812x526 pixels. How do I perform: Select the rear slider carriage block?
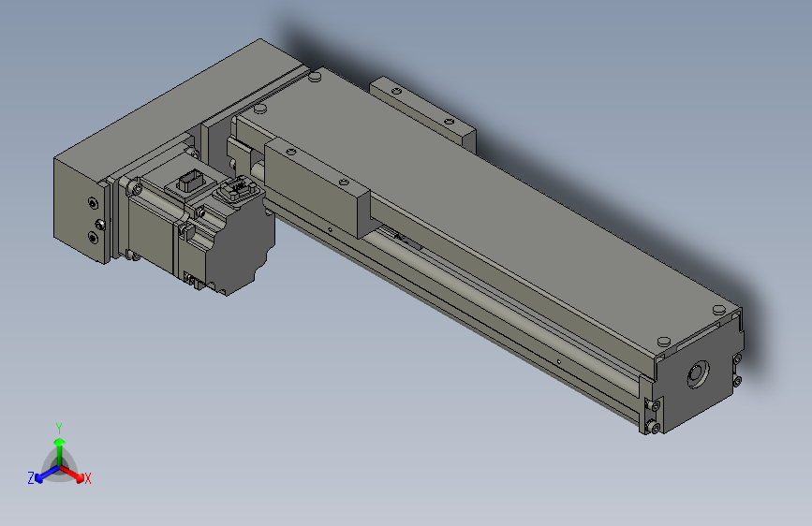click(422, 114)
